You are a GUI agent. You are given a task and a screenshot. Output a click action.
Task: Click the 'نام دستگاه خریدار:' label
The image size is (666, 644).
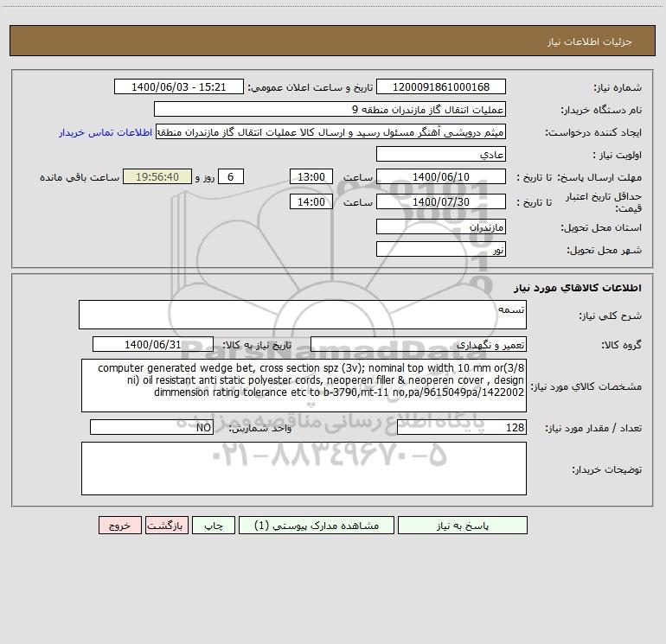(x=601, y=110)
